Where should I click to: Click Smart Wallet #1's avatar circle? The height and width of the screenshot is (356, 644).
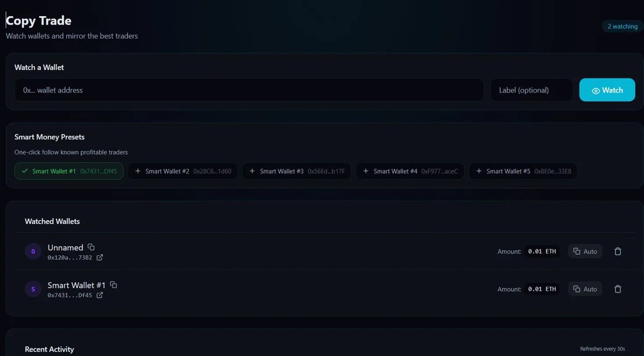tap(33, 288)
